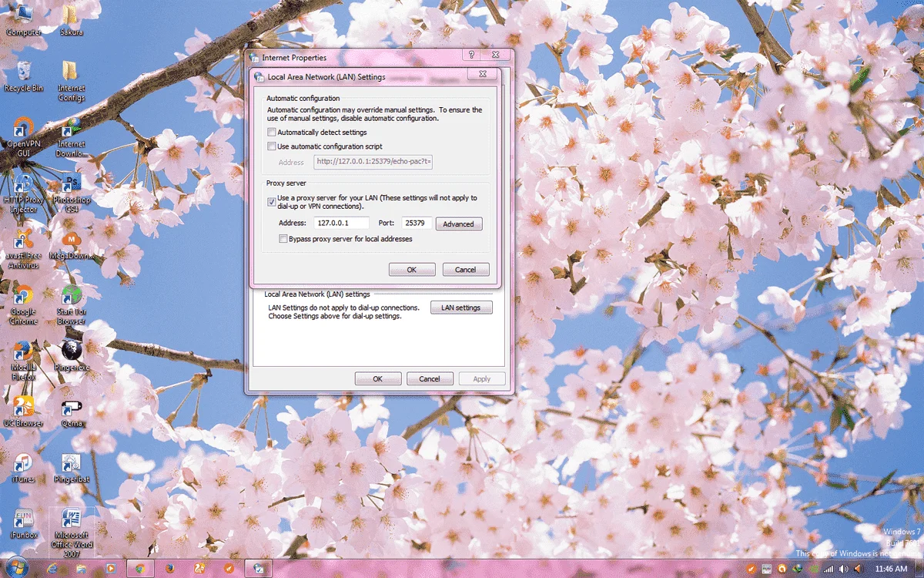Viewport: 924px width, 578px height.
Task: Click the configuration script Address field
Action: pyautogui.click(x=373, y=162)
